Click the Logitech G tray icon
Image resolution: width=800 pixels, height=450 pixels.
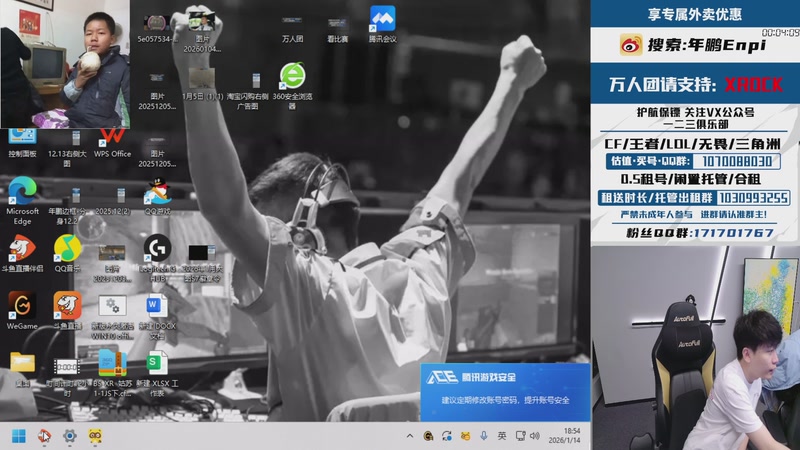point(428,436)
